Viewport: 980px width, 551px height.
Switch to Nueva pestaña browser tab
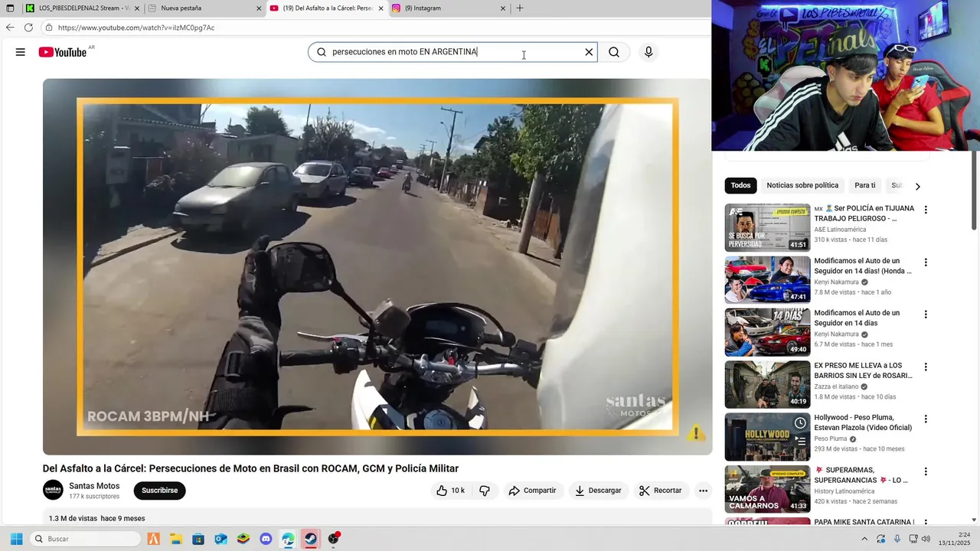pyautogui.click(x=203, y=8)
